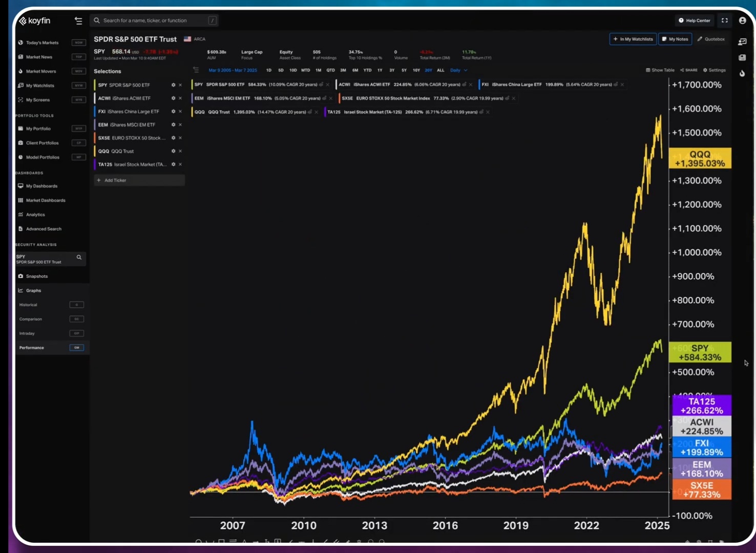This screenshot has width=756, height=553.
Task: Click the search icon in SPY security box
Action: tap(79, 258)
